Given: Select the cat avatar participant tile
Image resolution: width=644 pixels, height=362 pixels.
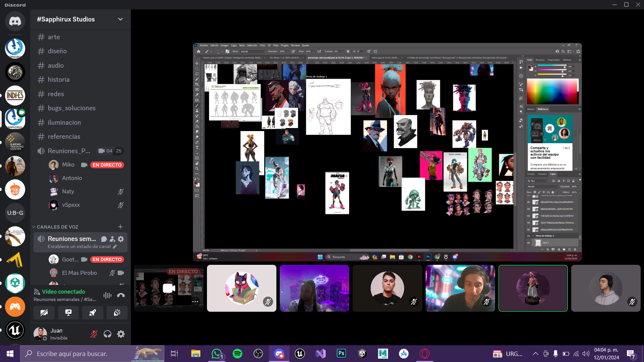Looking at the screenshot, I should pos(241,288).
